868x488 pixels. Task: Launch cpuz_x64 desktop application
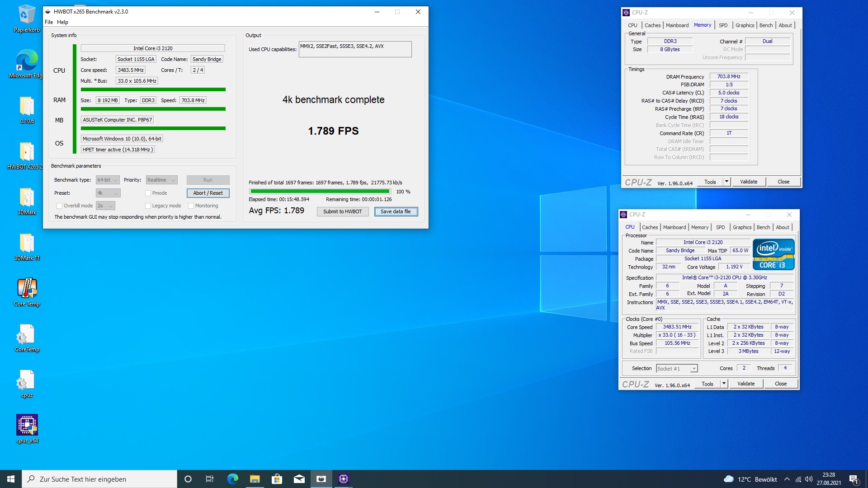[x=27, y=429]
